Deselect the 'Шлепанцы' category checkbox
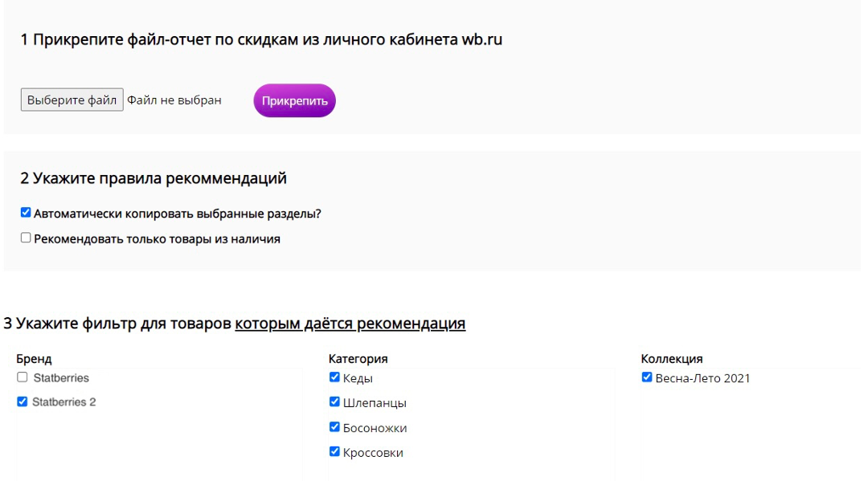Screen dimensions: 868x481 (334, 402)
